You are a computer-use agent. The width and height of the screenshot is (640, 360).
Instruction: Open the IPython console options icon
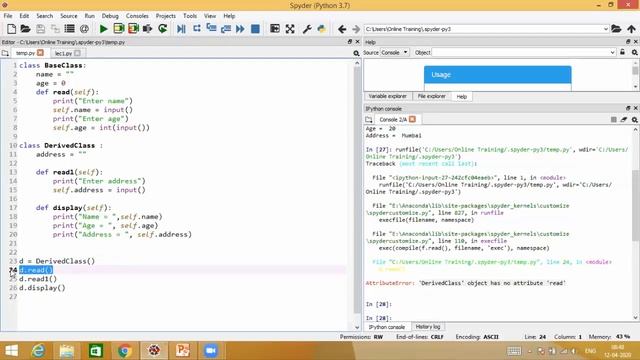click(x=635, y=120)
